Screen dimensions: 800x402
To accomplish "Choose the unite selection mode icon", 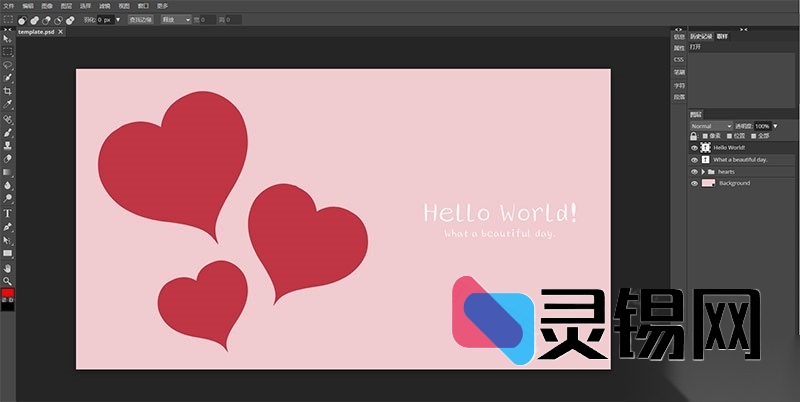I will click(34, 20).
